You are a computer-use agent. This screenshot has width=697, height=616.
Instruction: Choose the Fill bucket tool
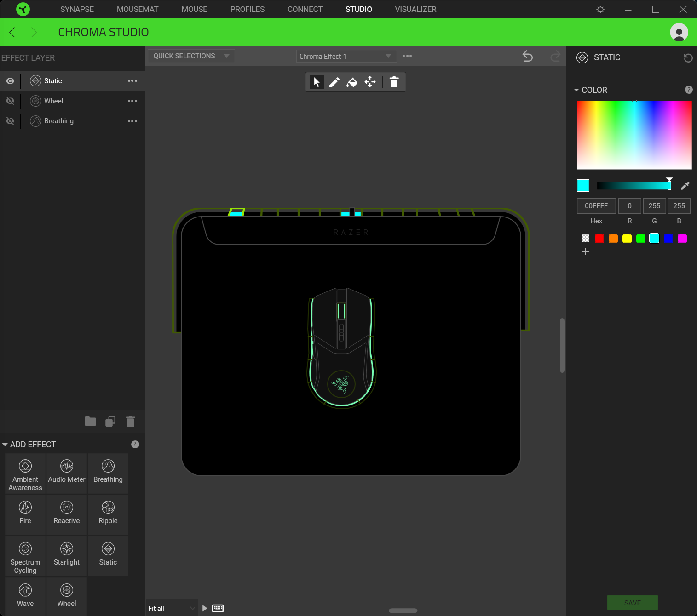pos(352,82)
